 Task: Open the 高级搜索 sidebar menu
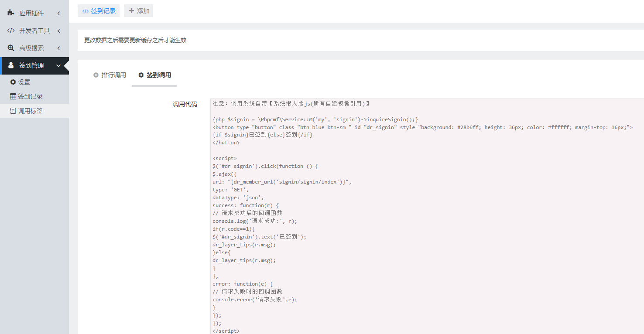coord(34,48)
